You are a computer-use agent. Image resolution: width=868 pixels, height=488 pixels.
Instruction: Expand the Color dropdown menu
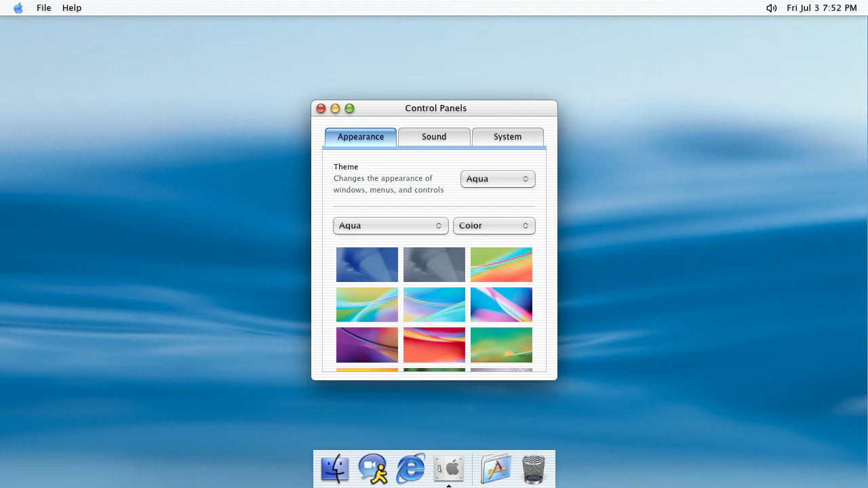click(x=494, y=226)
